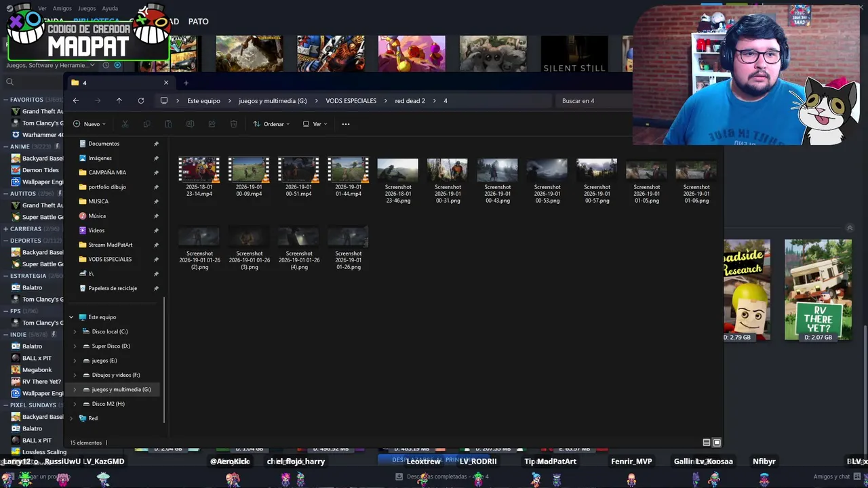This screenshot has height=488, width=868.
Task: Go to VODS ESPECIALES in breadcrumb
Action: point(351,100)
